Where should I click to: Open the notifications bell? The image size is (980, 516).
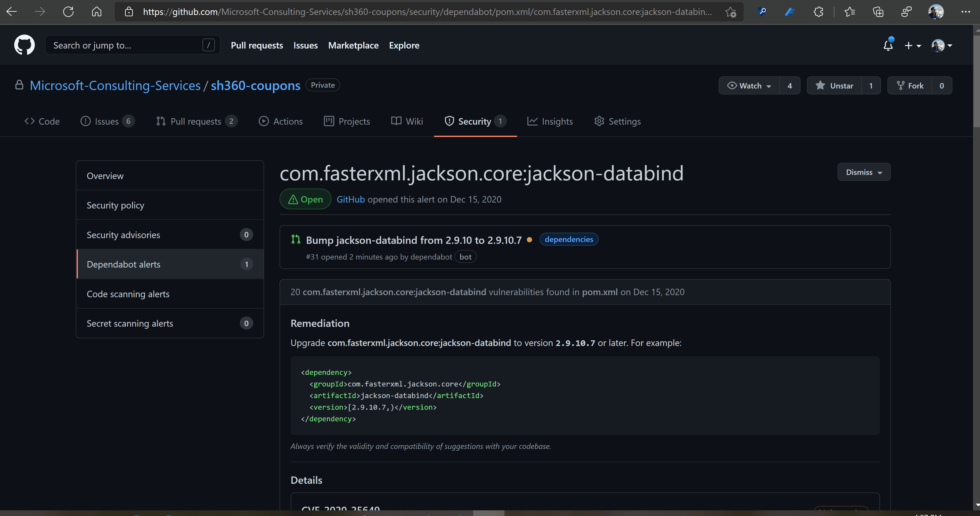888,45
